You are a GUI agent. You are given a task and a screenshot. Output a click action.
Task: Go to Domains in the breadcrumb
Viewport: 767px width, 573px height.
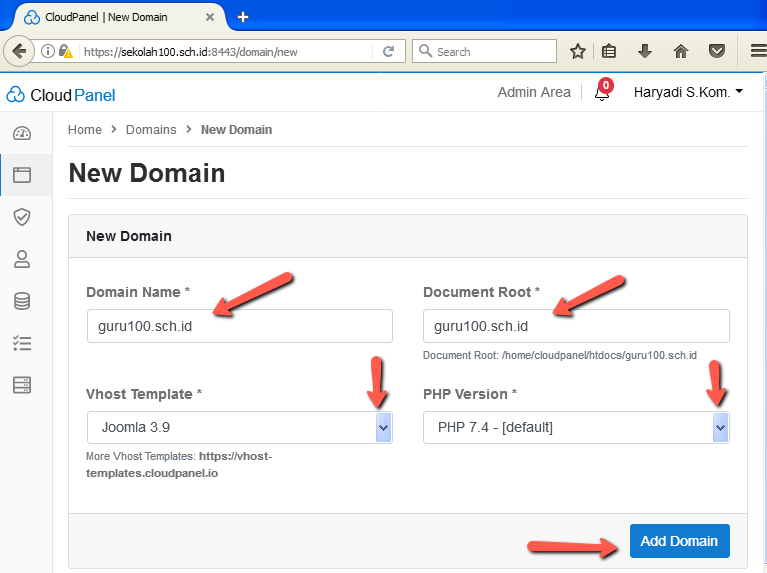click(151, 130)
